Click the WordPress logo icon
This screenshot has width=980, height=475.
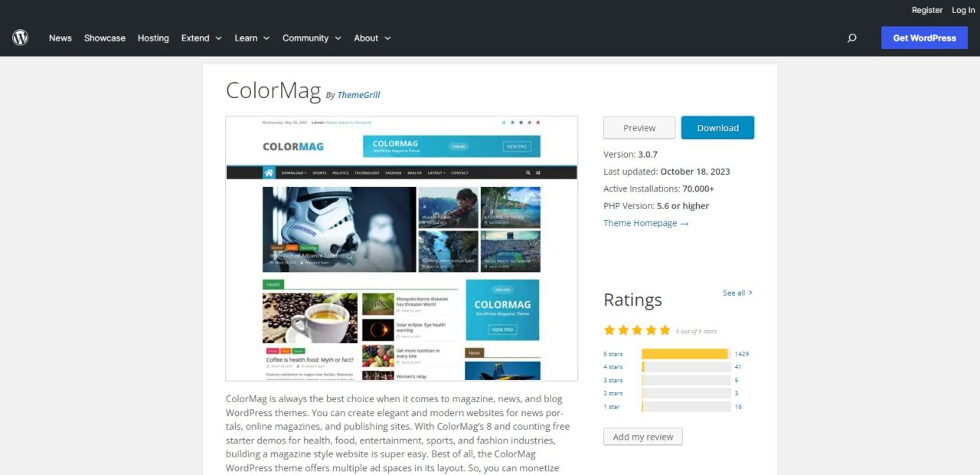pos(20,38)
